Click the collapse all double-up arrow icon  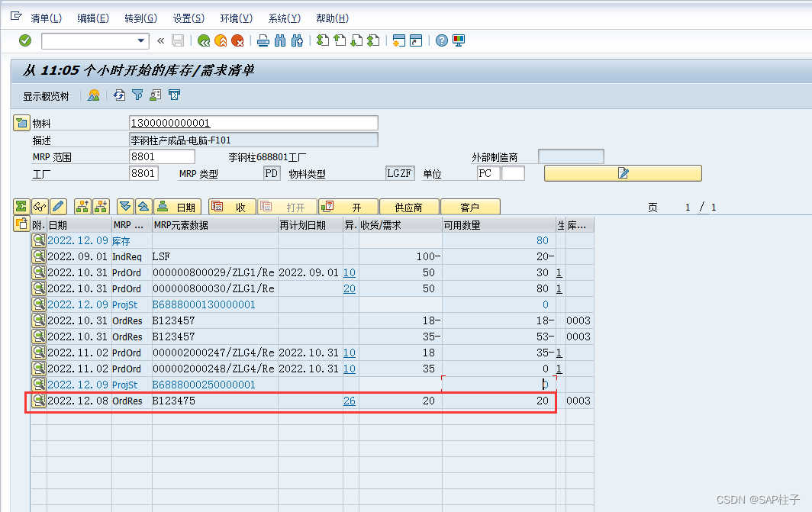coord(143,207)
